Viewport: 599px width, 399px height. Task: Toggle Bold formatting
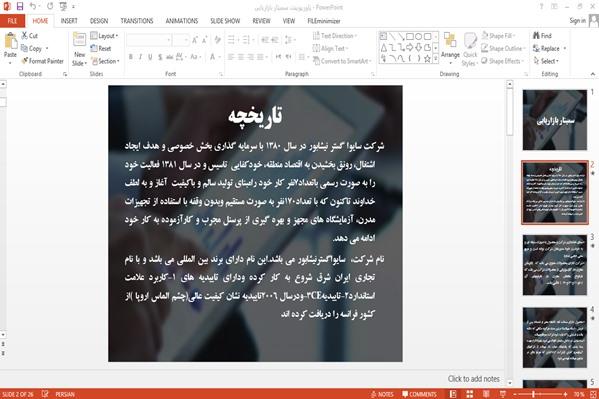coord(131,57)
